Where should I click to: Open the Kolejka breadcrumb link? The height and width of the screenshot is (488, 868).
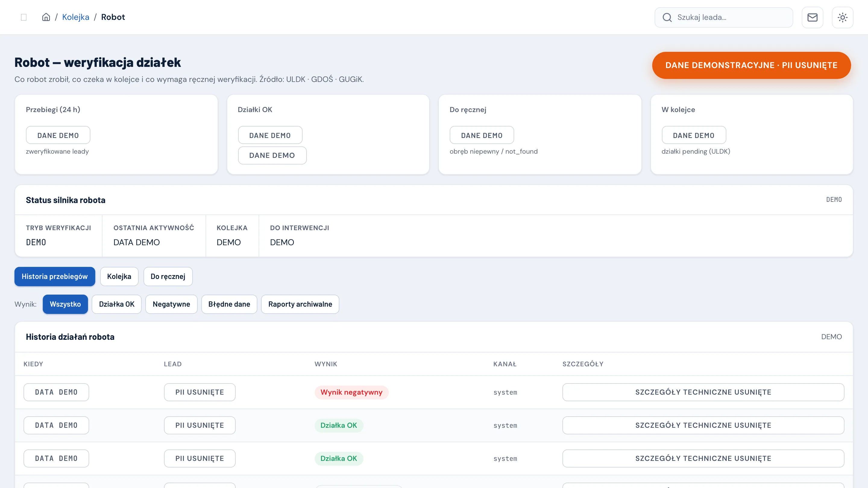[75, 17]
